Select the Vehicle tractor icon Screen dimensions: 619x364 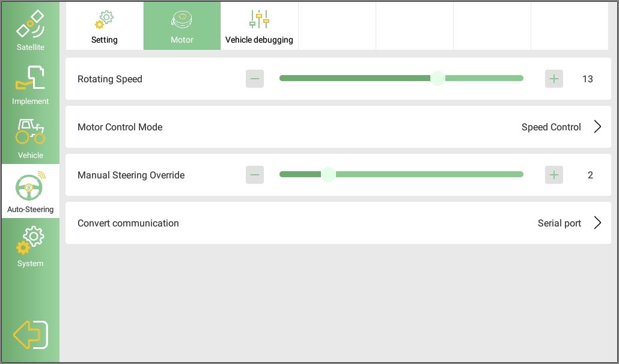[x=30, y=132]
